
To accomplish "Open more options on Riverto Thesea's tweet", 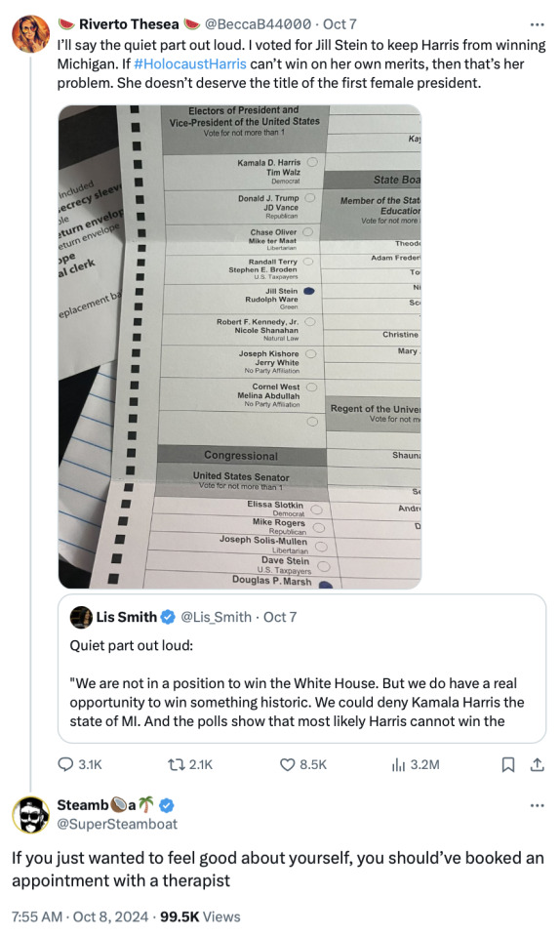I will point(538,24).
